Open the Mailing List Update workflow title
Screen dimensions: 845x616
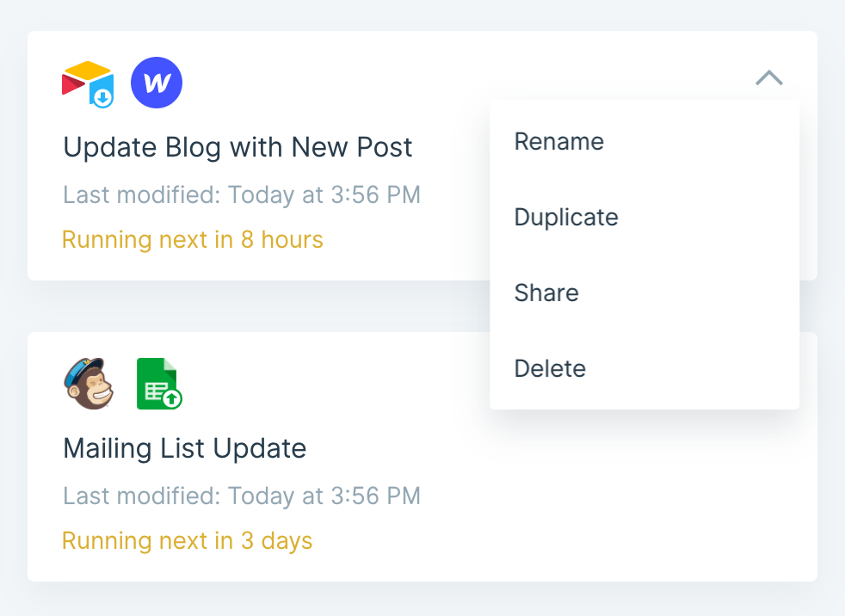coord(184,448)
